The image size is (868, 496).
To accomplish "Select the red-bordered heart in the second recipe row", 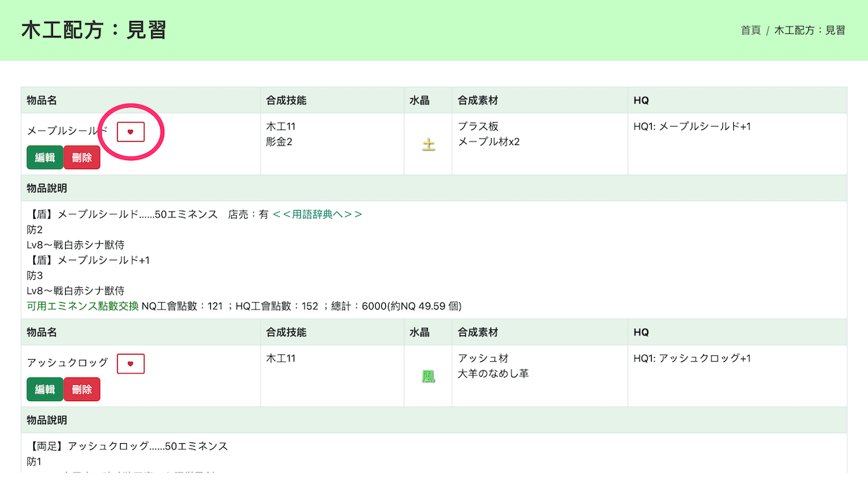I will point(130,363).
